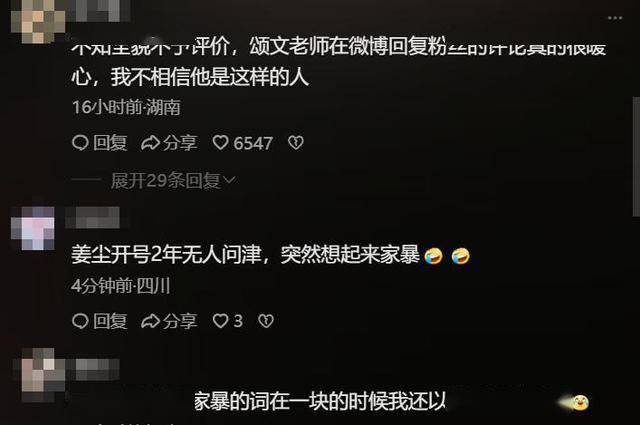Image resolution: width=640 pixels, height=425 pixels.
Task: Click the share arrow icon on the Sichuan comment
Action: coord(150,321)
